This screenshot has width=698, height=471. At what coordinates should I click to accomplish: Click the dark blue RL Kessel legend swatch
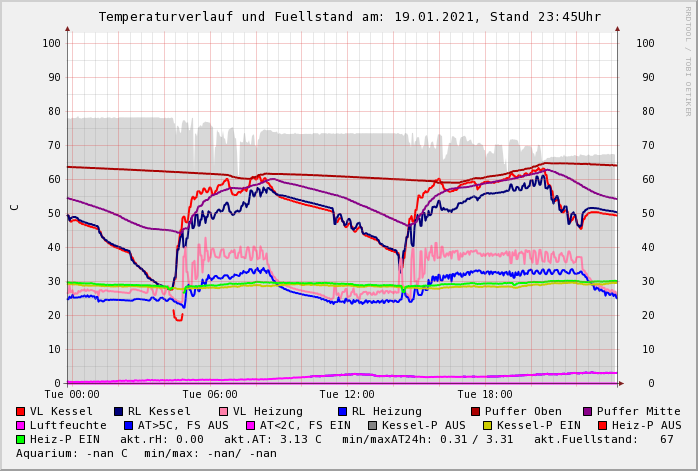[x=119, y=411]
